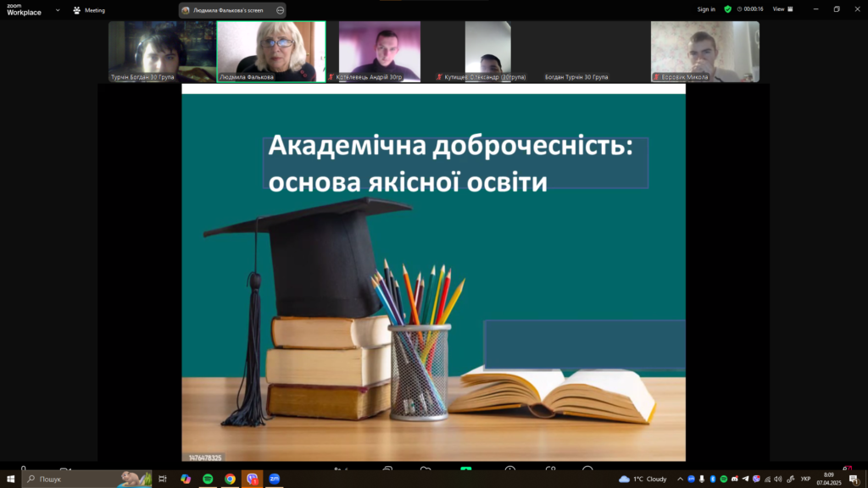This screenshot has width=868, height=488.
Task: Open the View layout dropdown
Action: click(x=782, y=9)
